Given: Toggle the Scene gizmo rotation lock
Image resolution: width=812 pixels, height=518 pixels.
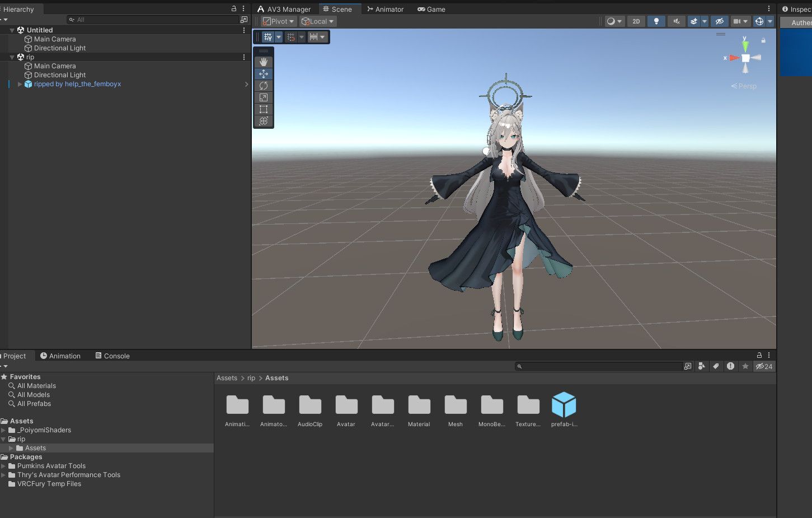Looking at the screenshot, I should click(x=763, y=40).
